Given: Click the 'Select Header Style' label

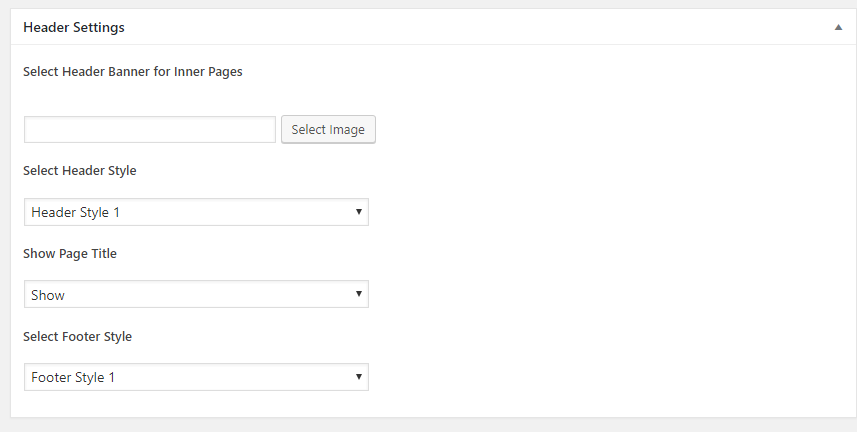Looking at the screenshot, I should [80, 171].
